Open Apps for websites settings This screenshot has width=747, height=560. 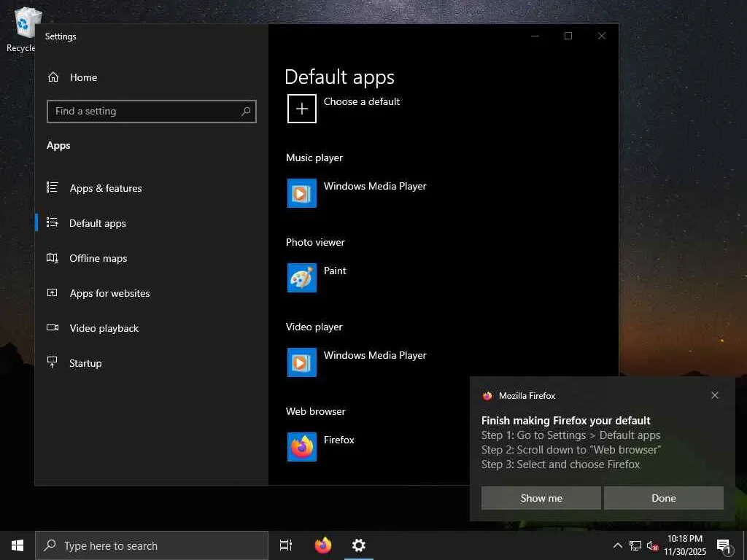pos(109,293)
